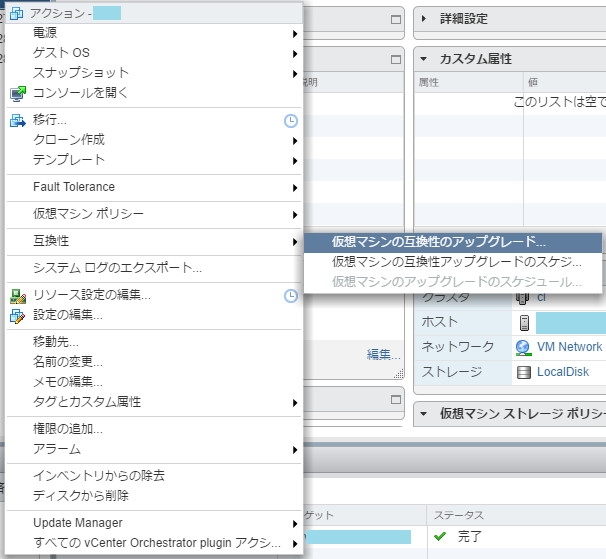The image size is (606, 559).
Task: Open the クローン作成 submenu
Action: (154, 140)
